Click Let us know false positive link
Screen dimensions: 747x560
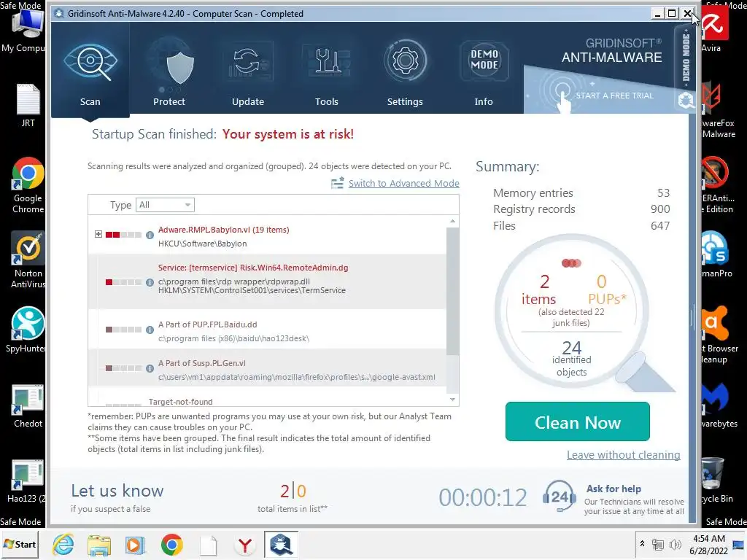(x=117, y=491)
